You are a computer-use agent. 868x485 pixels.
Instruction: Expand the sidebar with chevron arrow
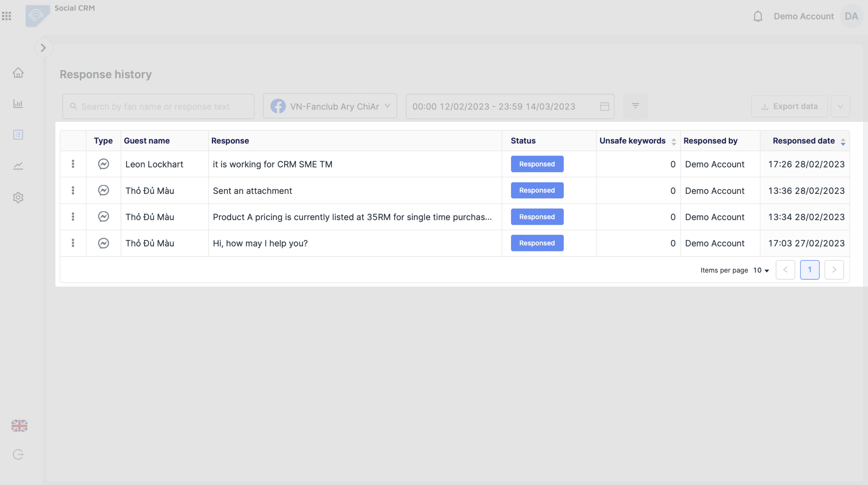pyautogui.click(x=43, y=48)
